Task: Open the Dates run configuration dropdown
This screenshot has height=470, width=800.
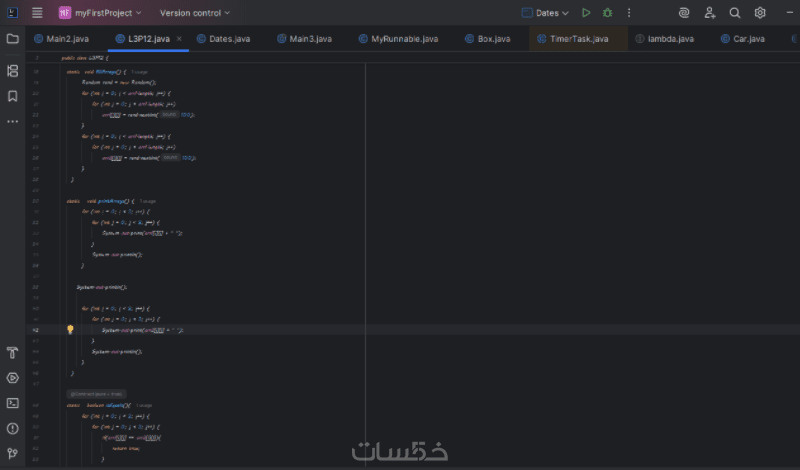Action: (x=545, y=13)
